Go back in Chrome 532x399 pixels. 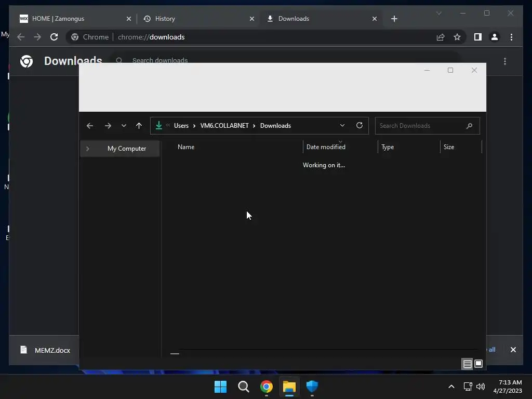click(x=21, y=37)
